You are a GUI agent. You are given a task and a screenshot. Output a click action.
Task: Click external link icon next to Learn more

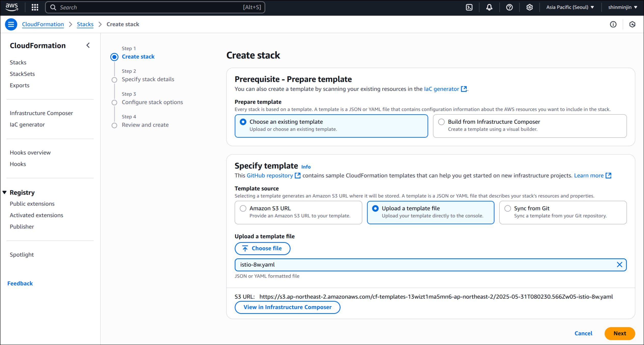coord(608,175)
